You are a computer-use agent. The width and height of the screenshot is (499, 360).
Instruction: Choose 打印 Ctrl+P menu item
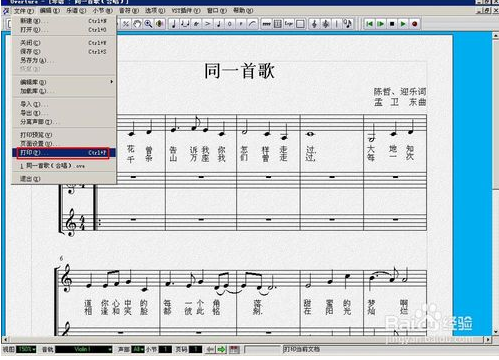point(64,153)
